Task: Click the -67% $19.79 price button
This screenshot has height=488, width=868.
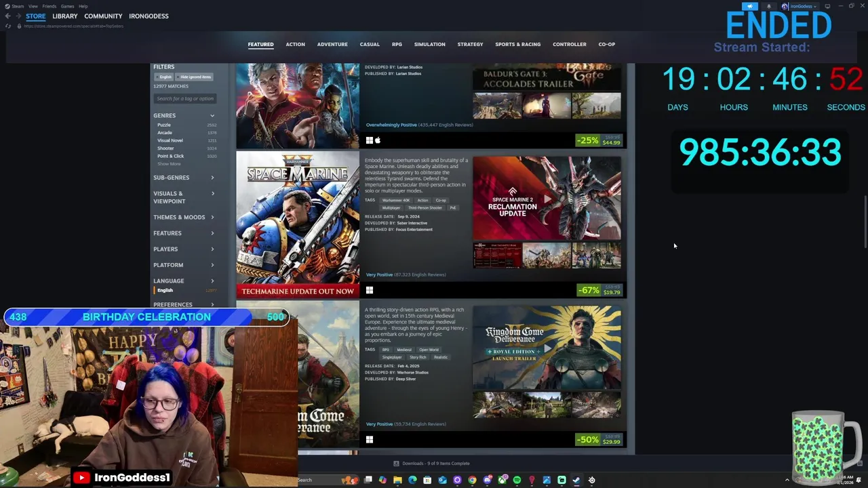Action: (599, 290)
